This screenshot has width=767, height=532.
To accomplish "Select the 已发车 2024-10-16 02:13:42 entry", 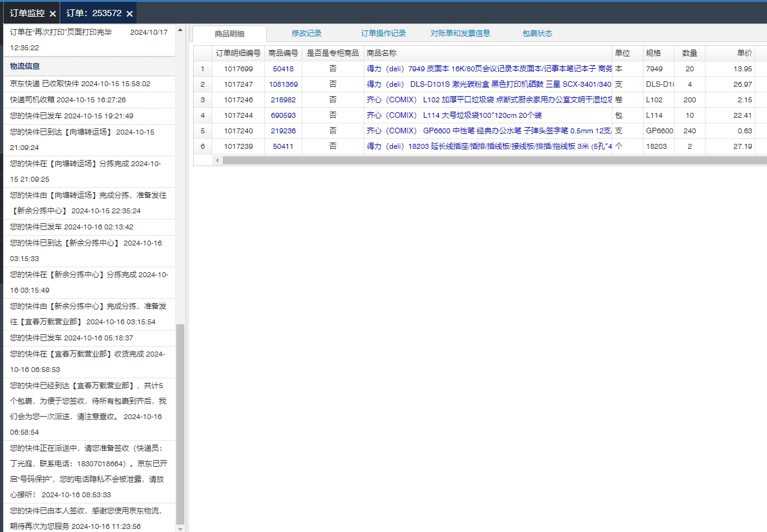I will point(89,227).
